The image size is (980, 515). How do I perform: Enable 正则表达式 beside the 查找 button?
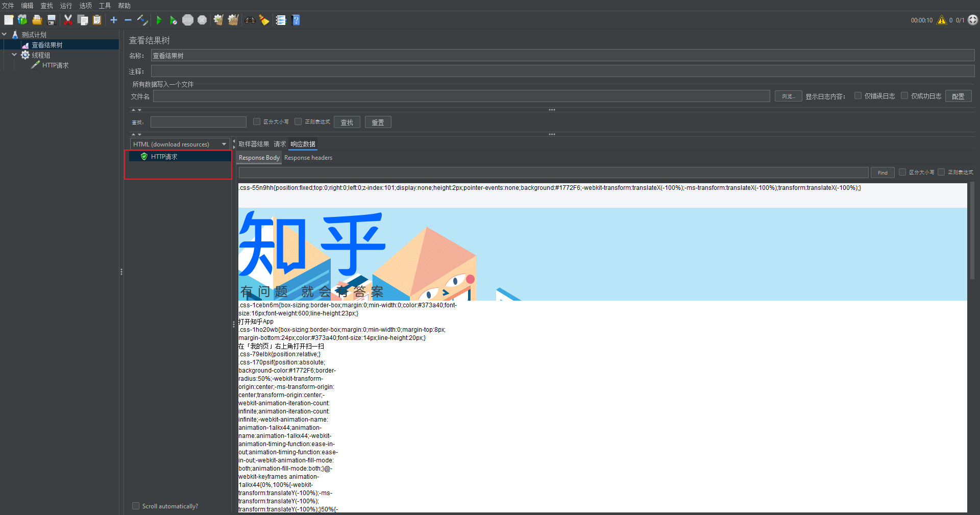[x=298, y=121]
